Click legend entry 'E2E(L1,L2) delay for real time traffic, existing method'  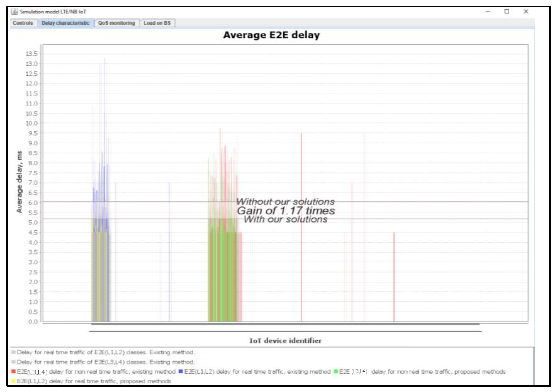pos(257,371)
